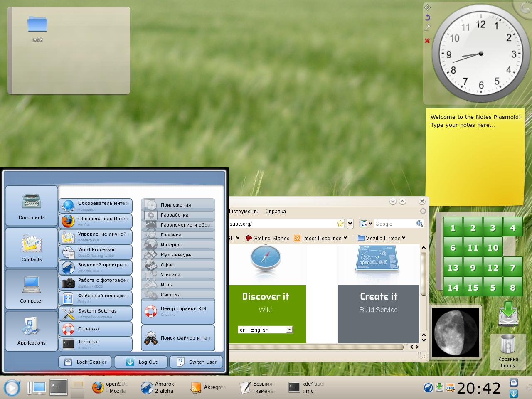This screenshot has height=399, width=532.
Task: Click the moon phase widget
Action: pos(455,332)
